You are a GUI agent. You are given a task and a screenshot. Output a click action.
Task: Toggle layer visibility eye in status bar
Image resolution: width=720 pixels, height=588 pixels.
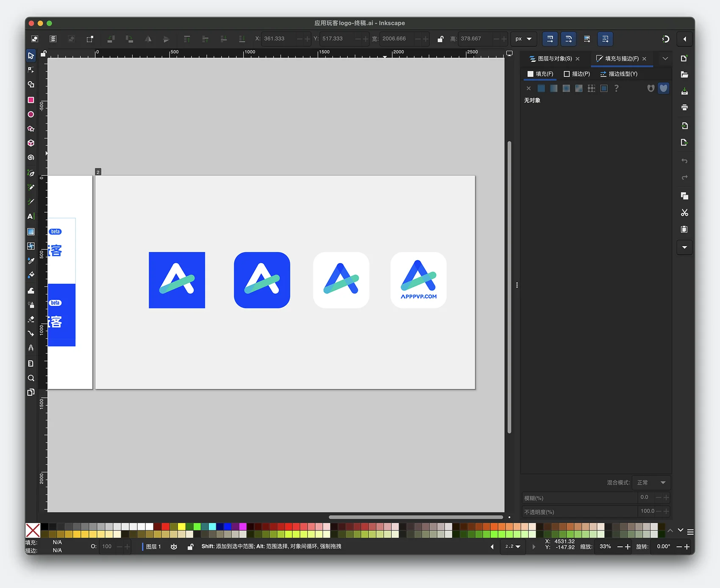point(174,547)
